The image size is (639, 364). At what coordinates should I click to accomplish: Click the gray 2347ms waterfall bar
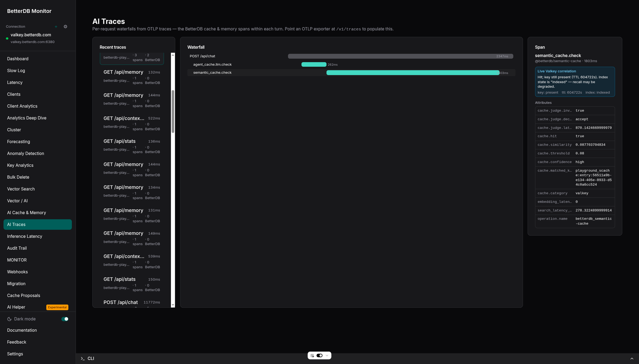click(x=401, y=56)
